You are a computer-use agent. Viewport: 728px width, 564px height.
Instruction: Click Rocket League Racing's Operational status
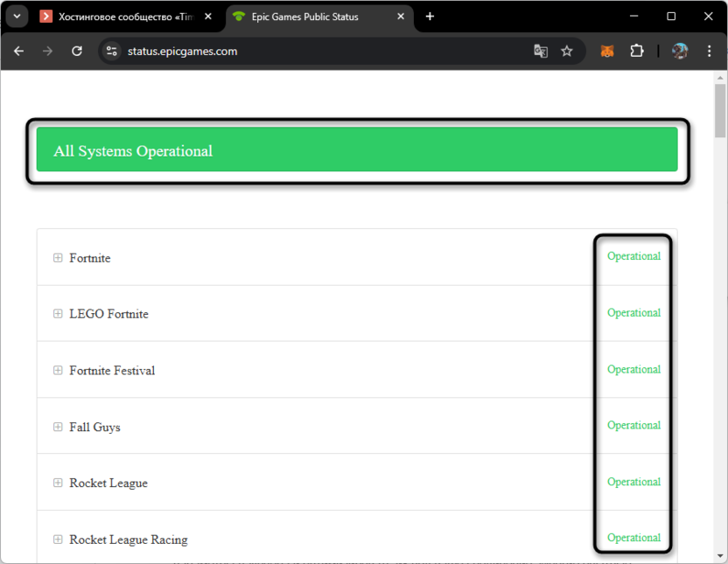(x=633, y=538)
